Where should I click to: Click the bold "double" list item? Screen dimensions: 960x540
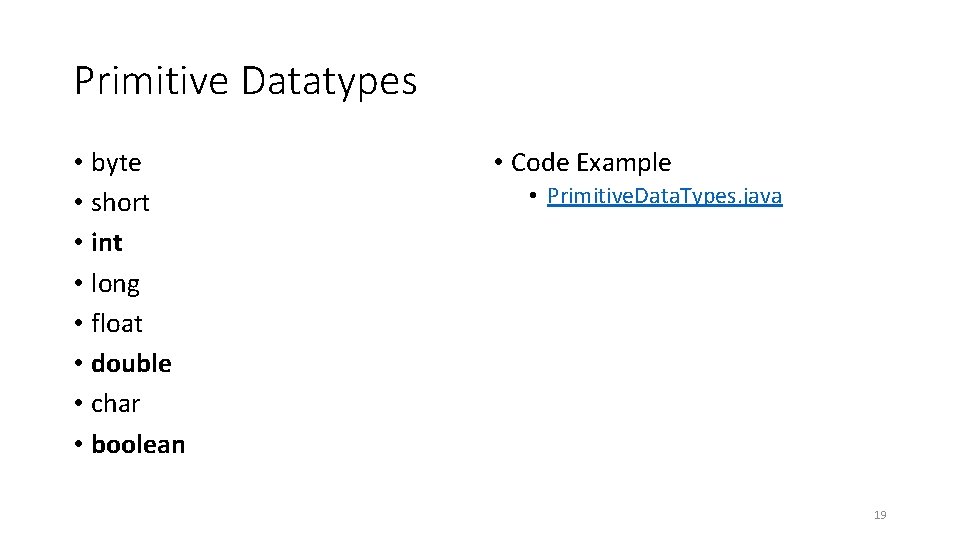click(131, 364)
